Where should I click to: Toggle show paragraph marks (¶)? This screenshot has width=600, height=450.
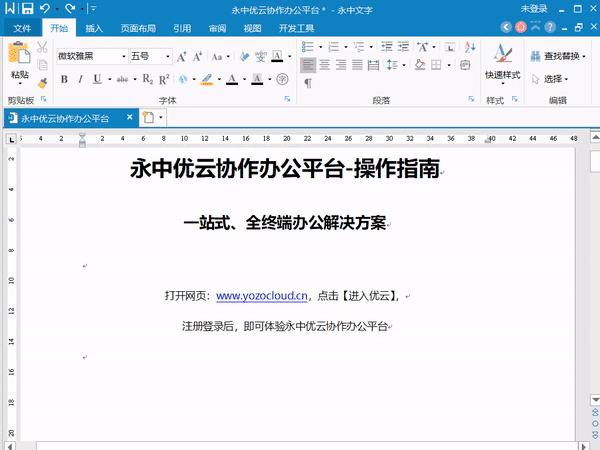(x=308, y=83)
